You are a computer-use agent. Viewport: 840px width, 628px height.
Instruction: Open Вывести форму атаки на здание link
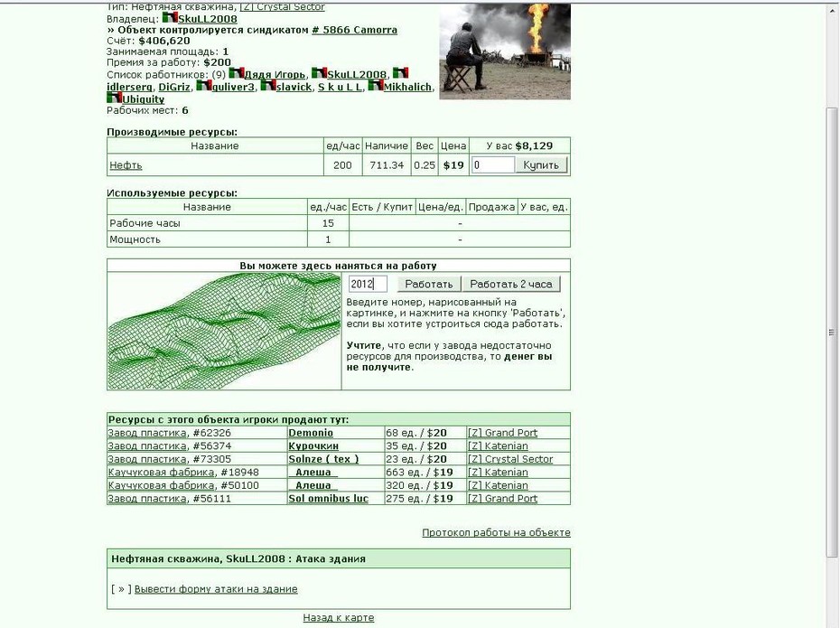point(216,589)
